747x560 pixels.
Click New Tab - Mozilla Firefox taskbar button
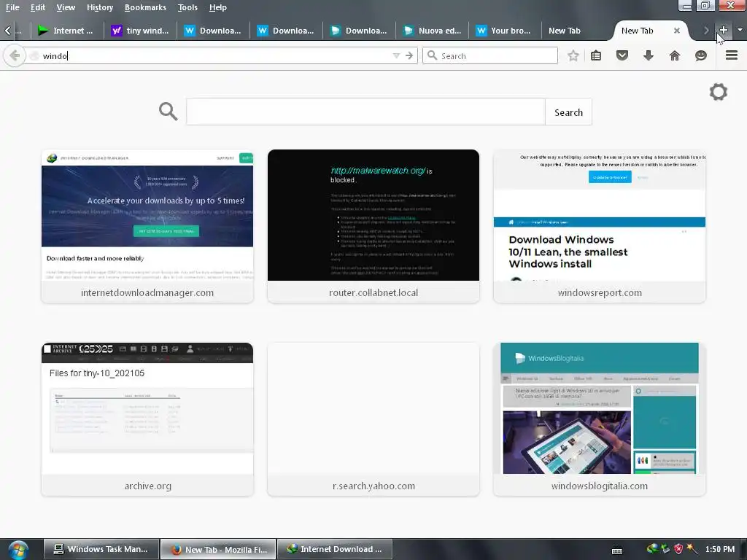tap(218, 549)
